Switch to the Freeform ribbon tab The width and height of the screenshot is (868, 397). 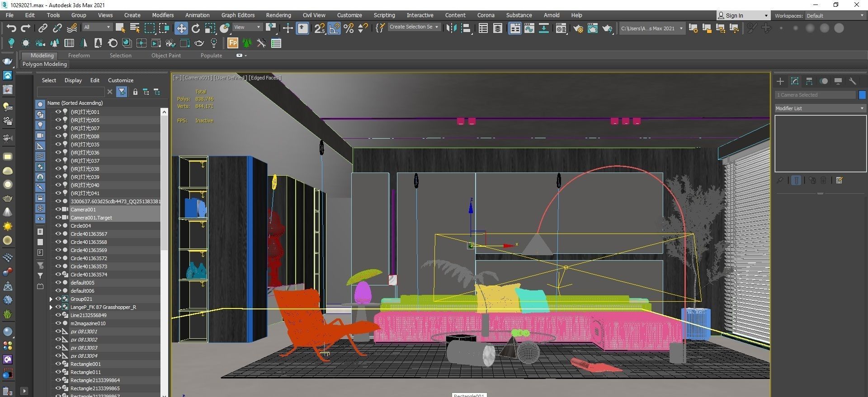[x=79, y=56]
